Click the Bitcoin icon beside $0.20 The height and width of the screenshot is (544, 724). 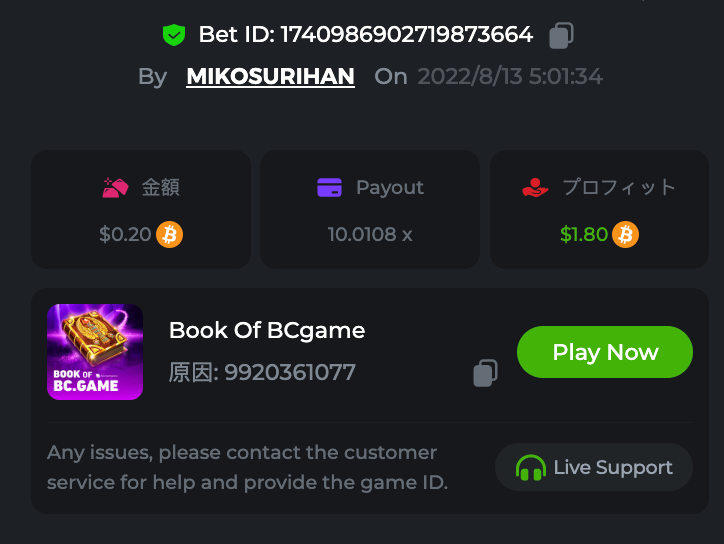pos(170,235)
